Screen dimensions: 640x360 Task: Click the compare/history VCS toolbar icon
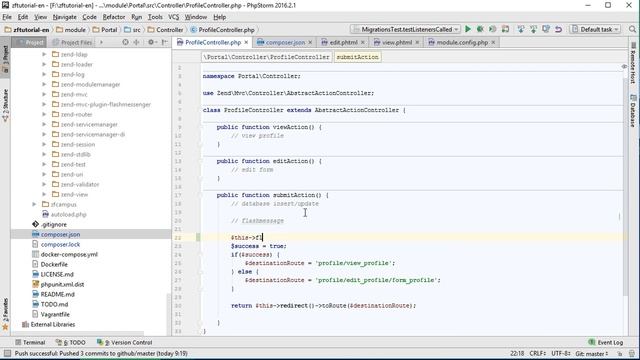(x=546, y=29)
